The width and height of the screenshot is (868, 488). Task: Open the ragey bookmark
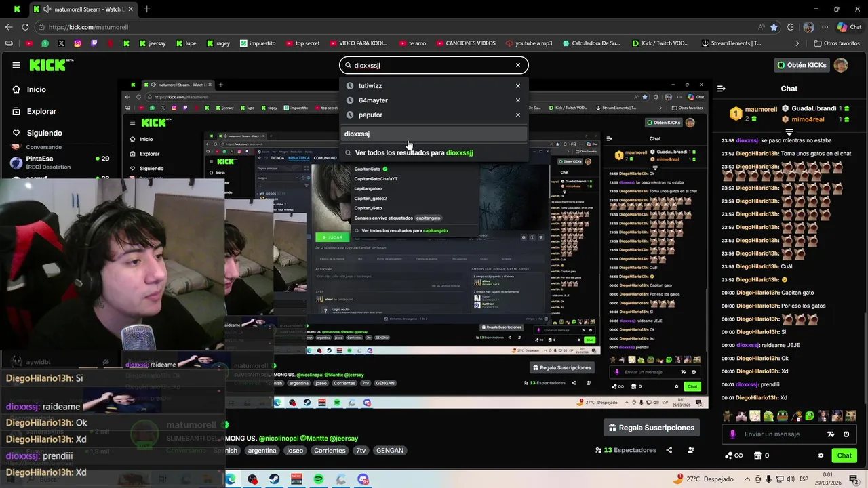(x=218, y=43)
